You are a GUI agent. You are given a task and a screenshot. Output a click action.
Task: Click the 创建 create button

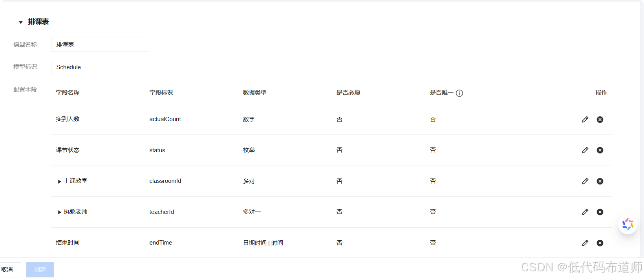pyautogui.click(x=40, y=270)
